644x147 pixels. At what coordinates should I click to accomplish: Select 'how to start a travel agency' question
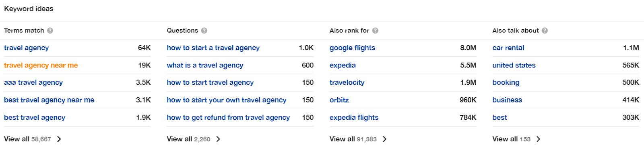coord(213,48)
